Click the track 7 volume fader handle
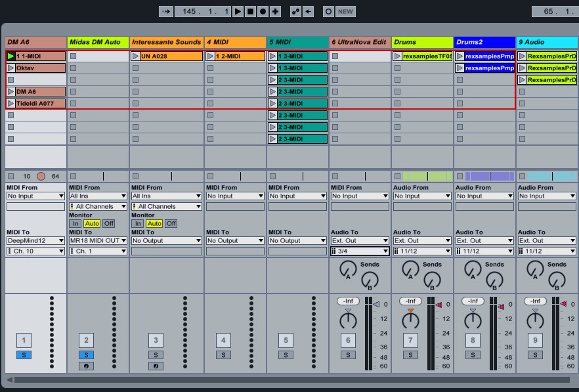The width and height of the screenshot is (579, 392). pos(439,305)
